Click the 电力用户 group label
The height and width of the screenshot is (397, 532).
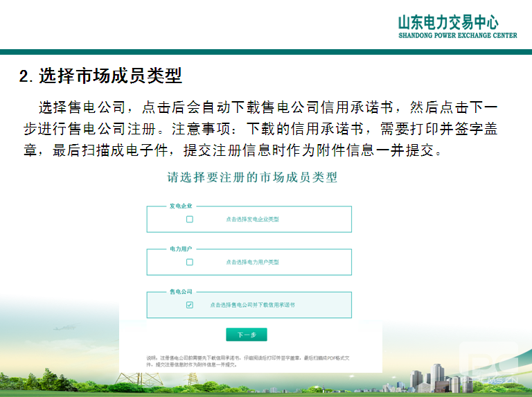click(181, 249)
